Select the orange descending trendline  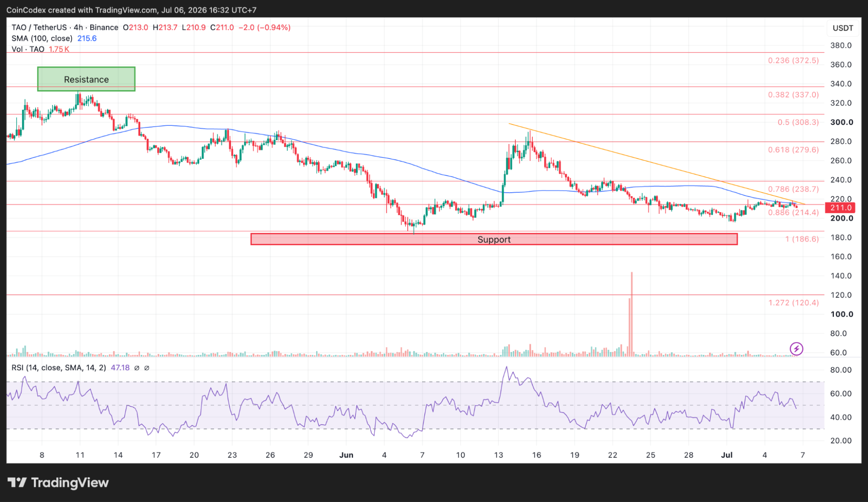pyautogui.click(x=657, y=164)
